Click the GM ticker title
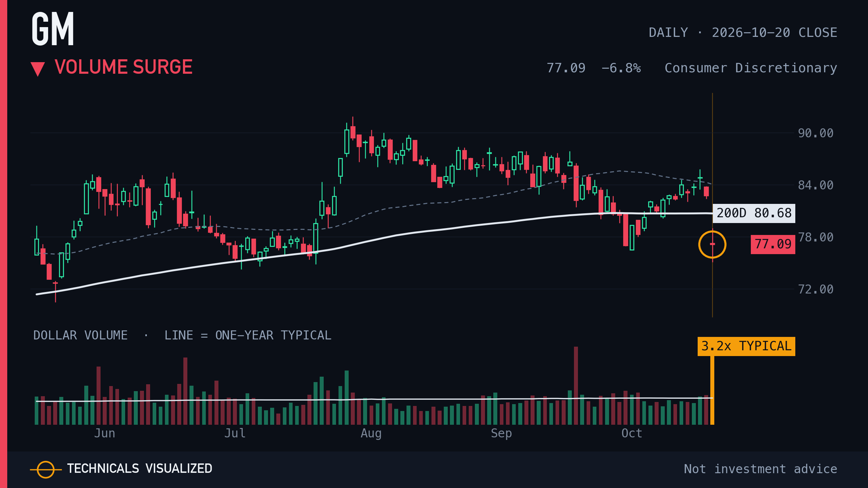The height and width of the screenshot is (488, 868). [53, 29]
